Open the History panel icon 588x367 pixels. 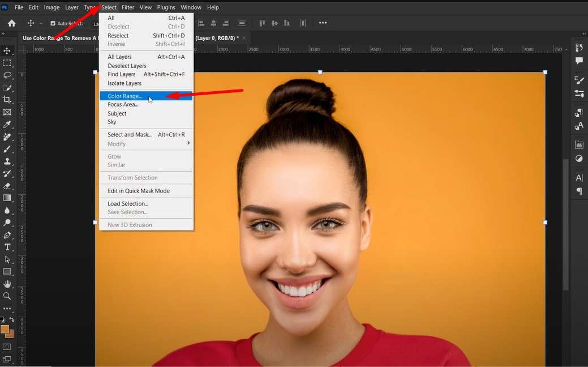tap(579, 48)
